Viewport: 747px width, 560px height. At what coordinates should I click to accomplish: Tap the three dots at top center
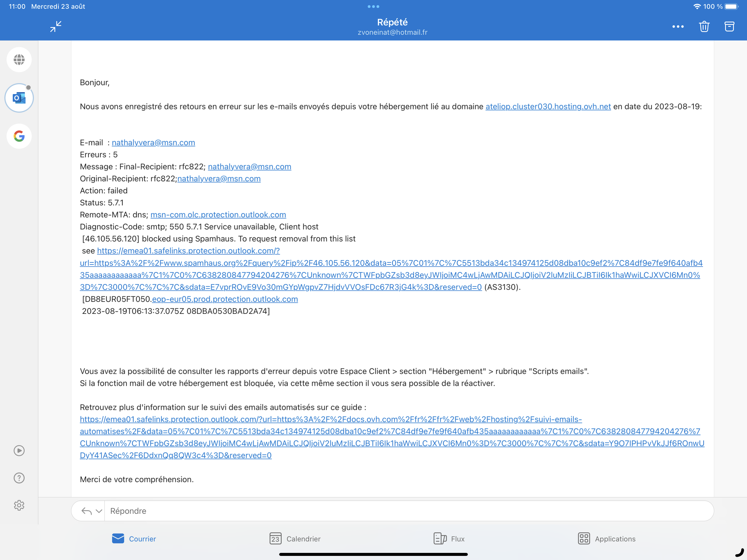point(373,6)
